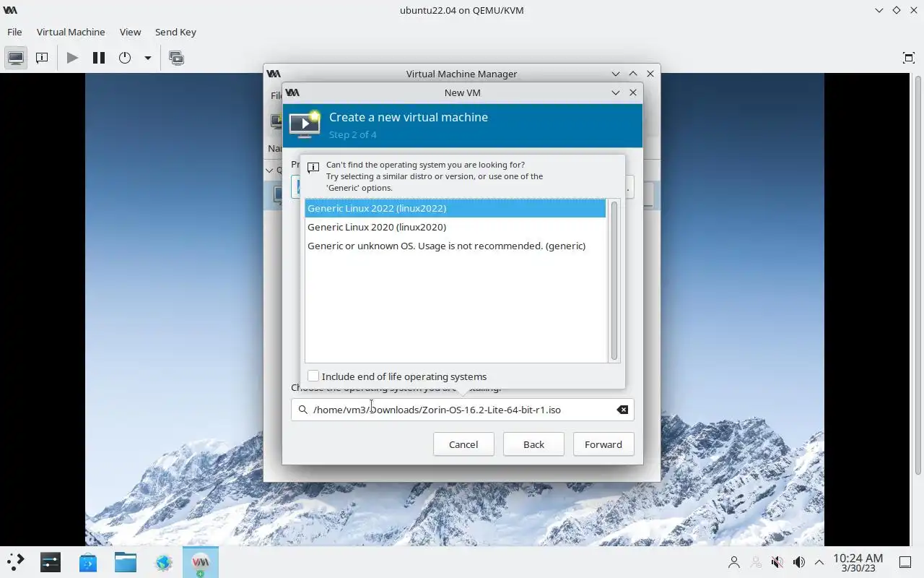Image resolution: width=924 pixels, height=578 pixels.
Task: Go Back to the previous step
Action: tap(533, 444)
